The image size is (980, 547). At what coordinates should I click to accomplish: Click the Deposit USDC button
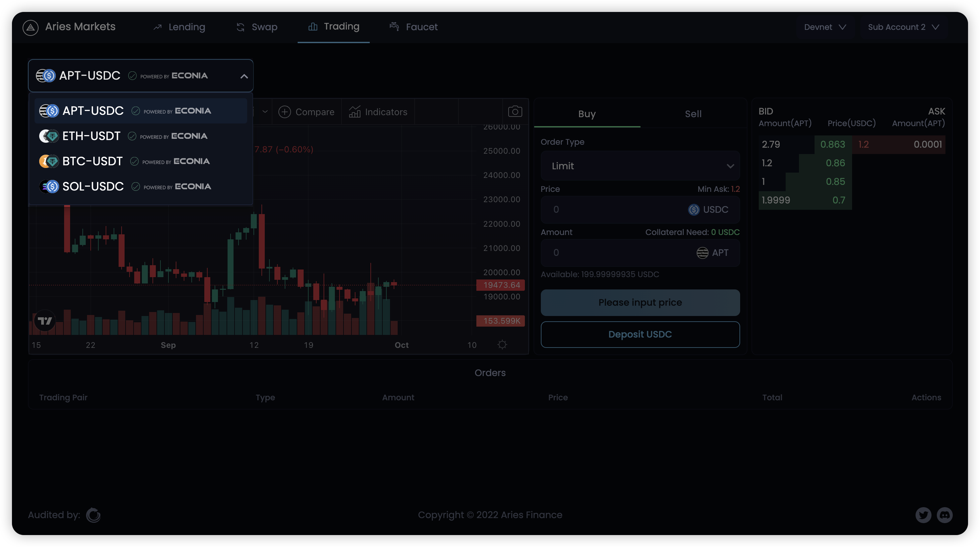[640, 335]
